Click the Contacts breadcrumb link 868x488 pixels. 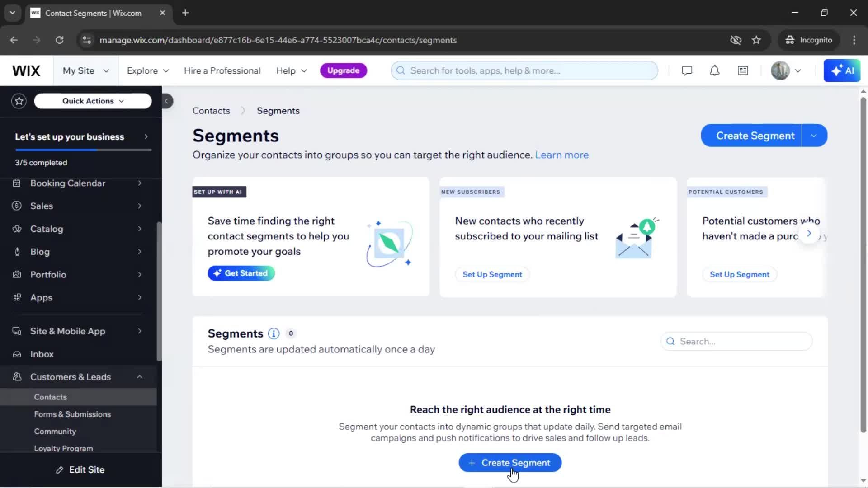coord(211,111)
